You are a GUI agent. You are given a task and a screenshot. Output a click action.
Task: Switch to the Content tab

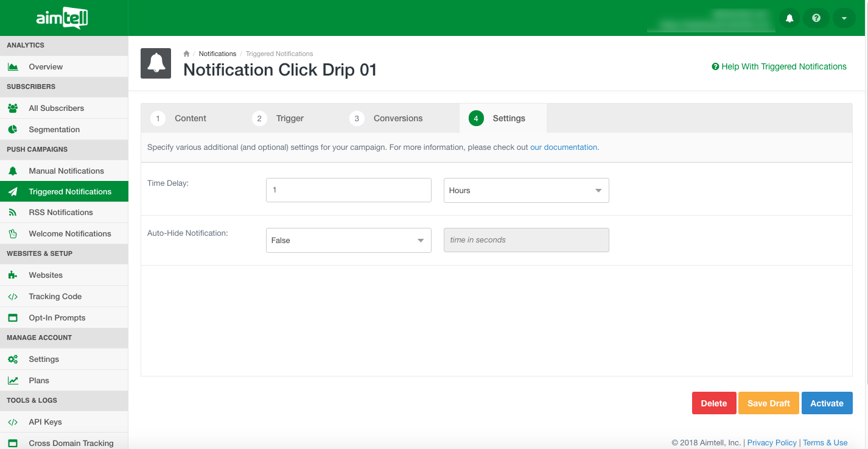[180, 118]
